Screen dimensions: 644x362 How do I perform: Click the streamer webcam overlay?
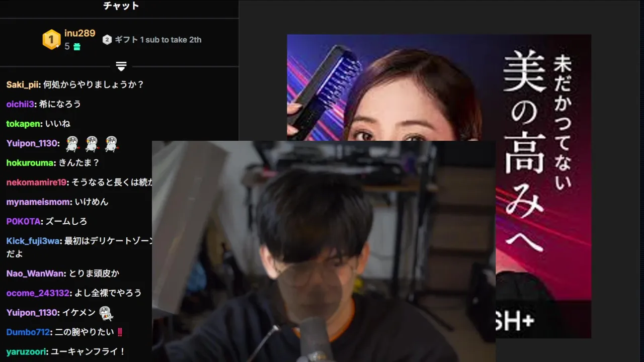point(324,251)
